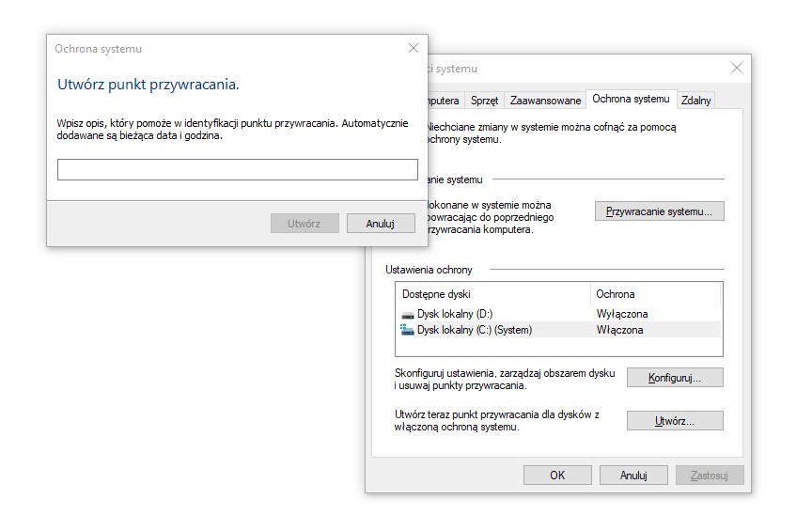Click the Włączona status for drive C:
Screen dimensions: 812x515
(620, 330)
